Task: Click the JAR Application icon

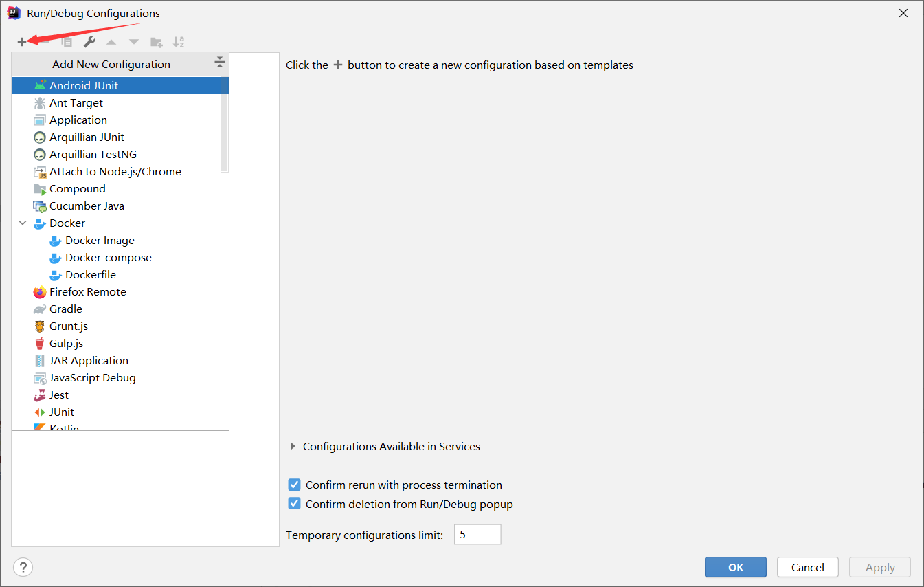Action: [x=40, y=360]
